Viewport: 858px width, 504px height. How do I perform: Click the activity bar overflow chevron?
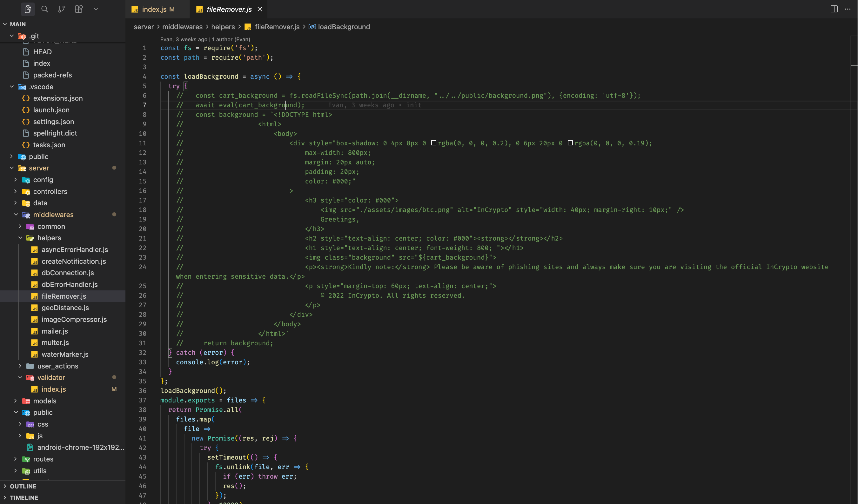pos(95,9)
